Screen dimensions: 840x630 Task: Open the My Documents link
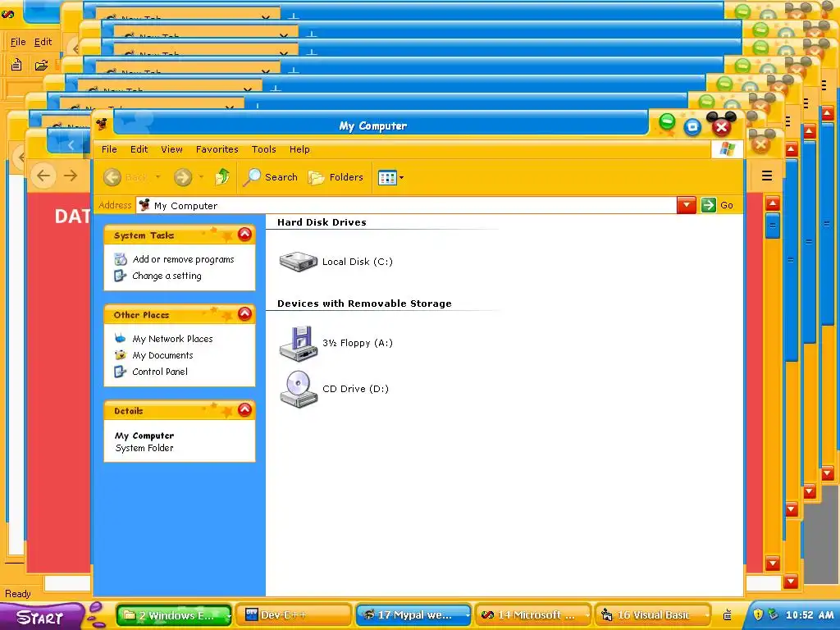[x=162, y=355]
